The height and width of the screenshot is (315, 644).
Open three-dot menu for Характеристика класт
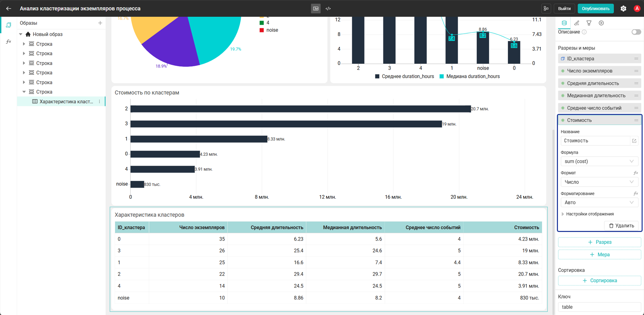(x=99, y=102)
